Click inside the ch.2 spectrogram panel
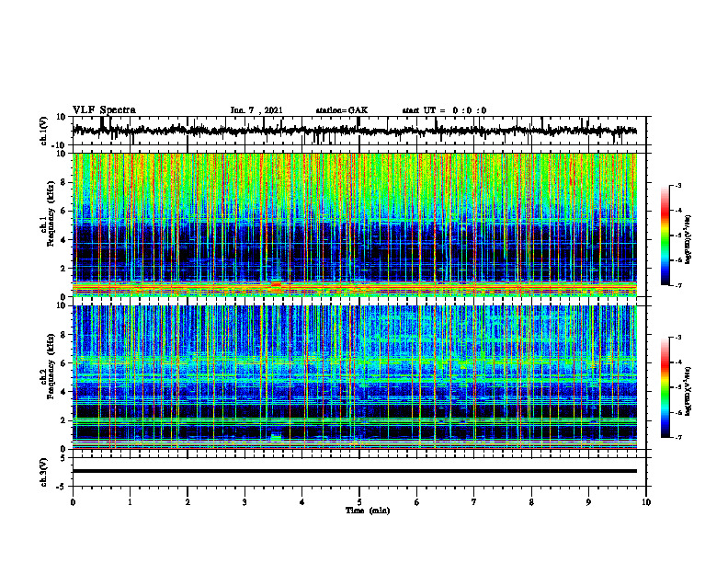728x563 pixels. point(355,377)
